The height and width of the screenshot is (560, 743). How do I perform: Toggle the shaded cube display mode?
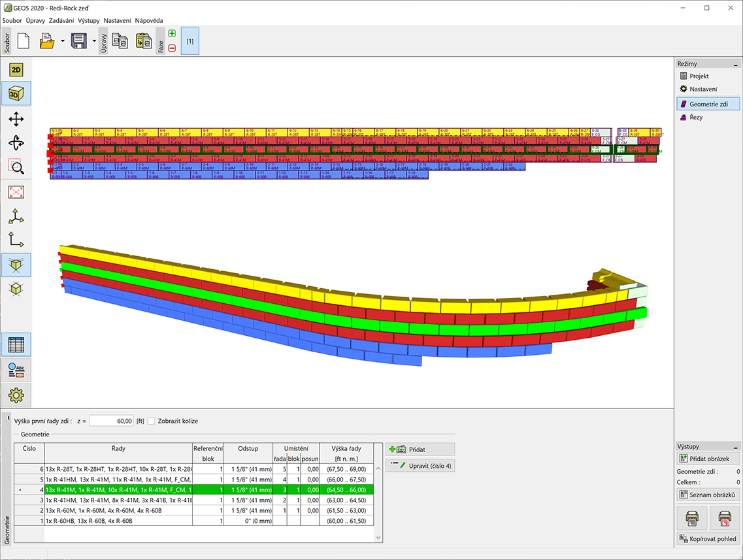coord(16,265)
